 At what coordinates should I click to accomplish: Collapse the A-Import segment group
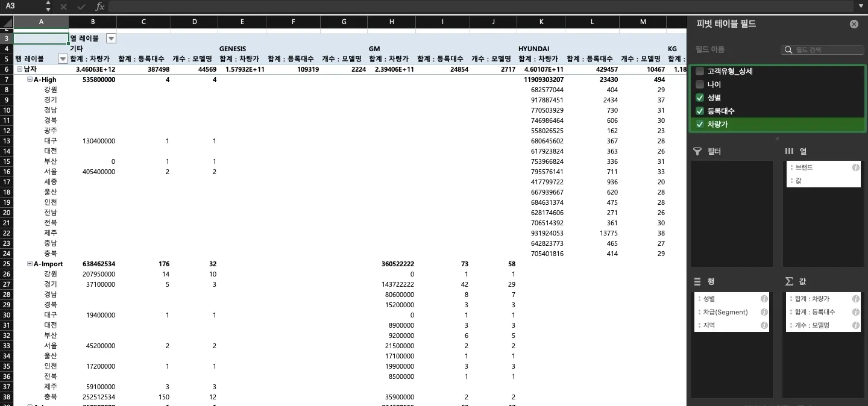click(x=30, y=264)
